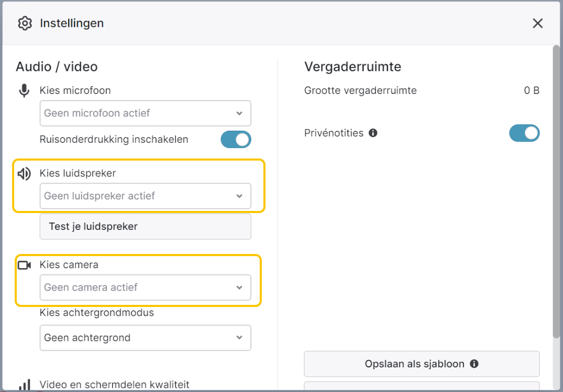The height and width of the screenshot is (392, 563).
Task: Click the info icon next to Privénotities
Action: (x=373, y=133)
